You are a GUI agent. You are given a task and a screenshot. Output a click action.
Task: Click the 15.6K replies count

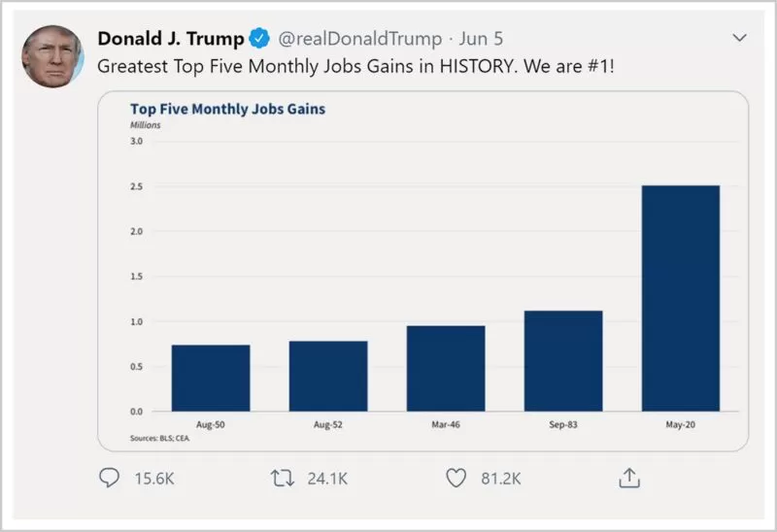tap(154, 479)
